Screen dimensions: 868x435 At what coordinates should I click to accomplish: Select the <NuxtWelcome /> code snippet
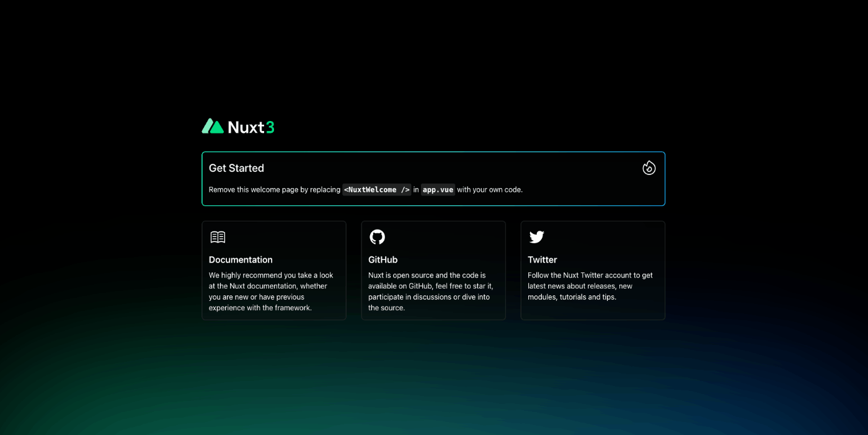[377, 189]
